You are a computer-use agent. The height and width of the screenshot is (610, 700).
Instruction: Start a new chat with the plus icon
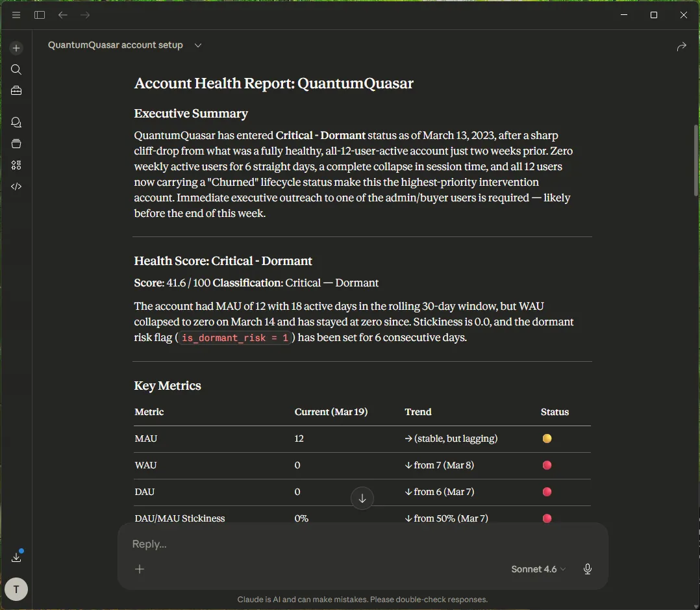[16, 47]
